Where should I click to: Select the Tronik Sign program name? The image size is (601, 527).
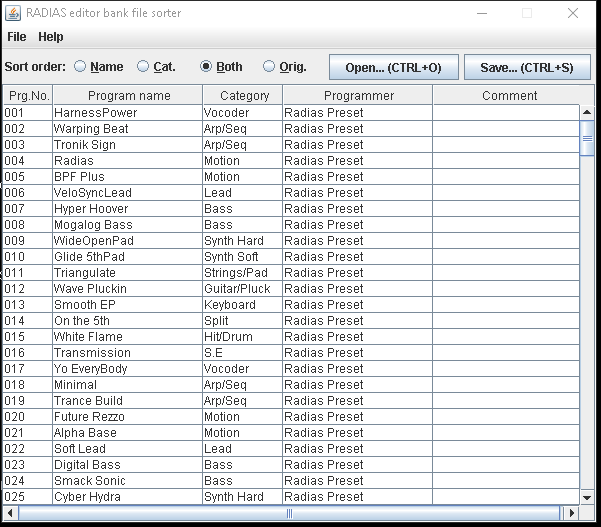point(127,145)
